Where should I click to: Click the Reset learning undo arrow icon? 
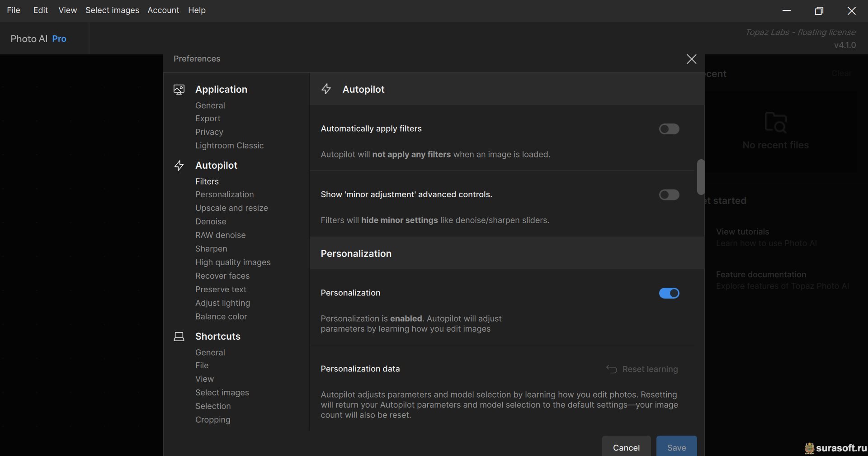[612, 369]
